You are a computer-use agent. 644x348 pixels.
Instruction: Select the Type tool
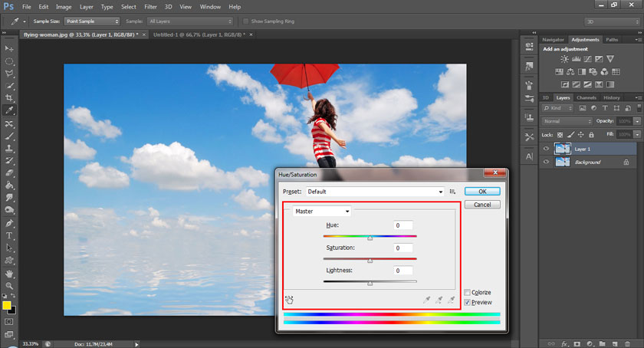pos(9,236)
